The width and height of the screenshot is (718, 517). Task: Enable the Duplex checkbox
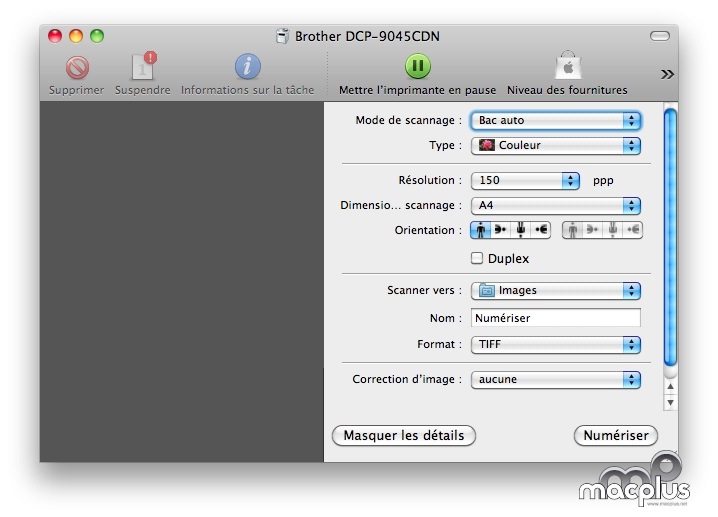(477, 258)
